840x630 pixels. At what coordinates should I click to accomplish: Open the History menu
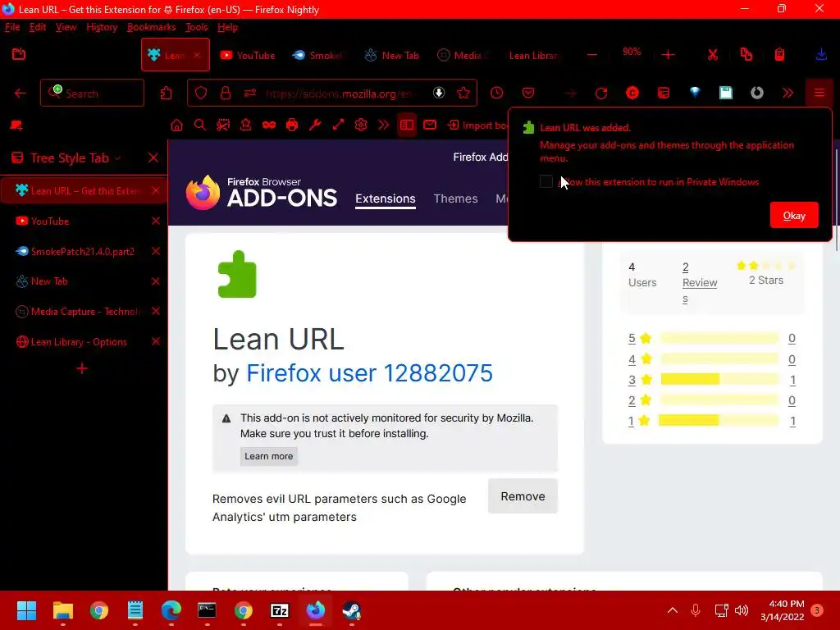point(102,27)
